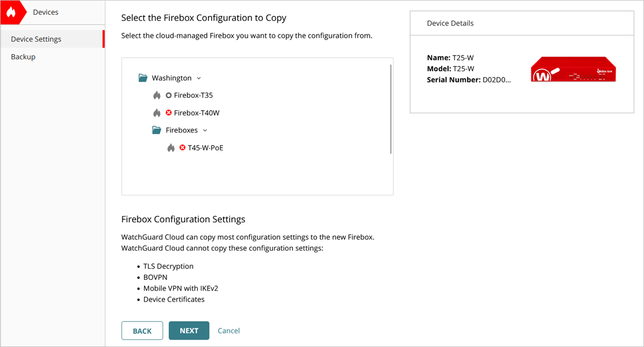644x347 pixels.
Task: Click the Fireboxes folder icon
Action: click(156, 130)
